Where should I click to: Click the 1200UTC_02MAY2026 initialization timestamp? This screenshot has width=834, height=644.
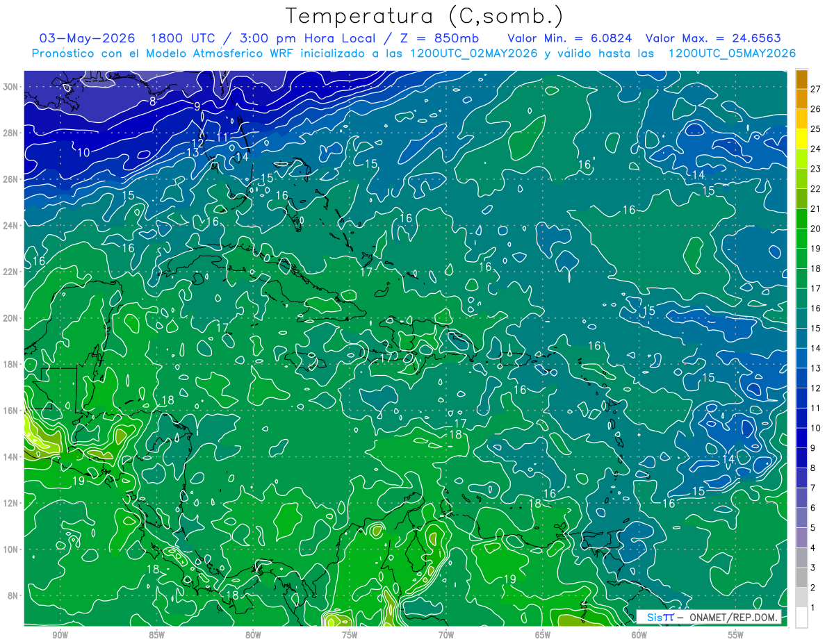[x=474, y=53]
